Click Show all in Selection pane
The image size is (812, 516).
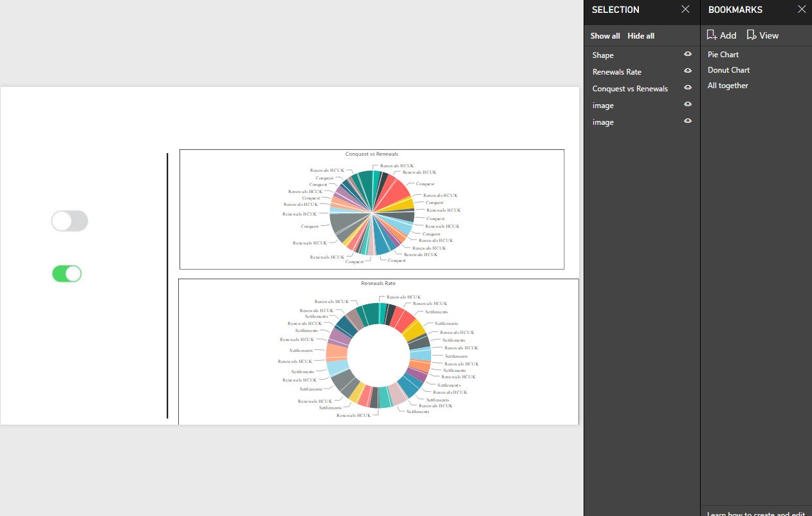click(x=605, y=36)
